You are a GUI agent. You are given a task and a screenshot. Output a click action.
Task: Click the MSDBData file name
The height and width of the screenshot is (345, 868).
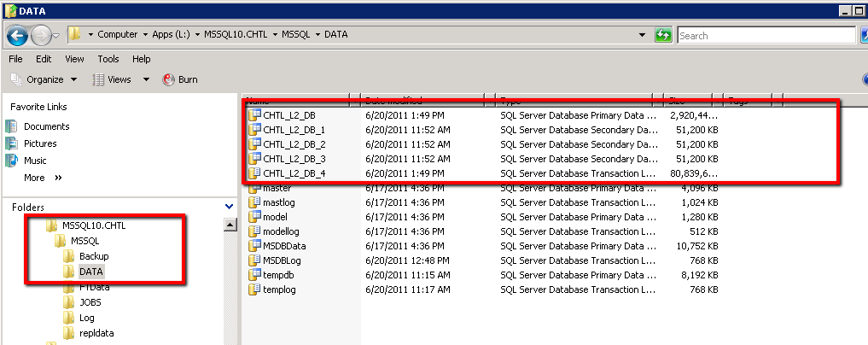(284, 246)
